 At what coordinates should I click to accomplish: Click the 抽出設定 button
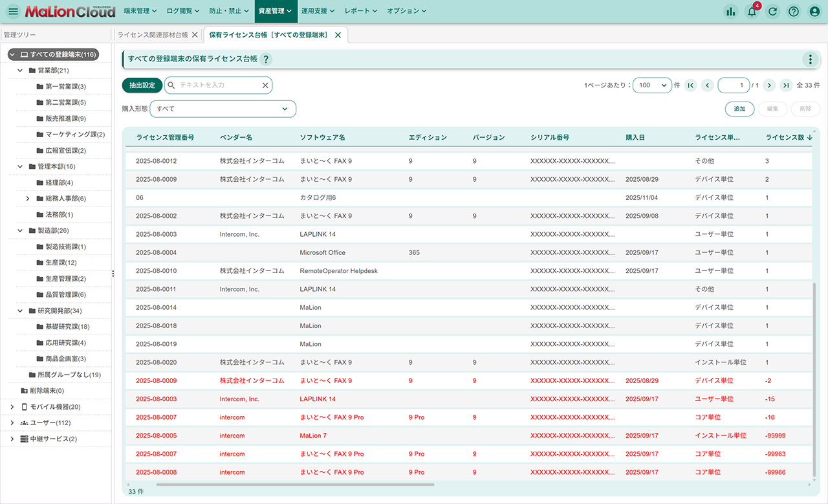point(142,85)
